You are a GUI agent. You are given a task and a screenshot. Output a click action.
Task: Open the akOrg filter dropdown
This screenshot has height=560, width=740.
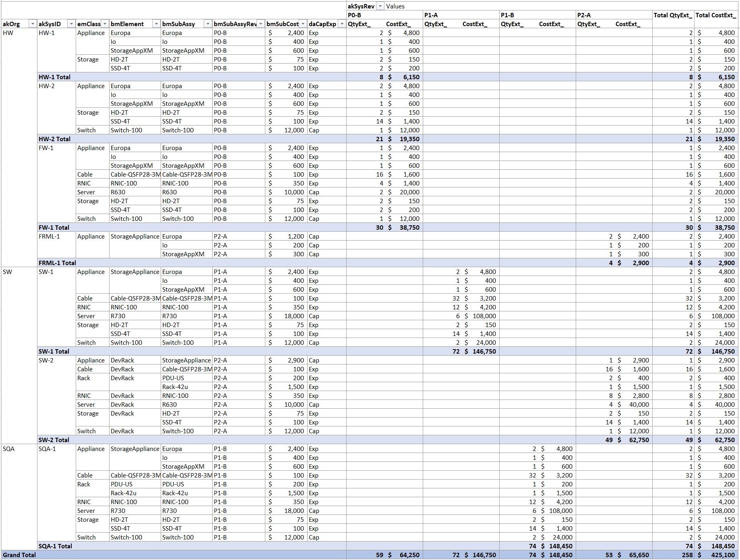[33, 24]
